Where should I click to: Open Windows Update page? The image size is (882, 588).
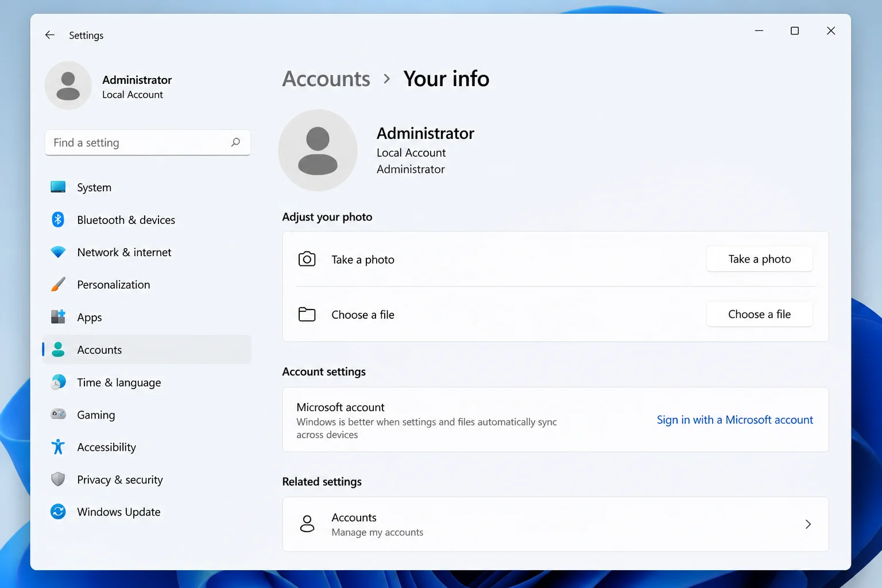click(x=146, y=512)
